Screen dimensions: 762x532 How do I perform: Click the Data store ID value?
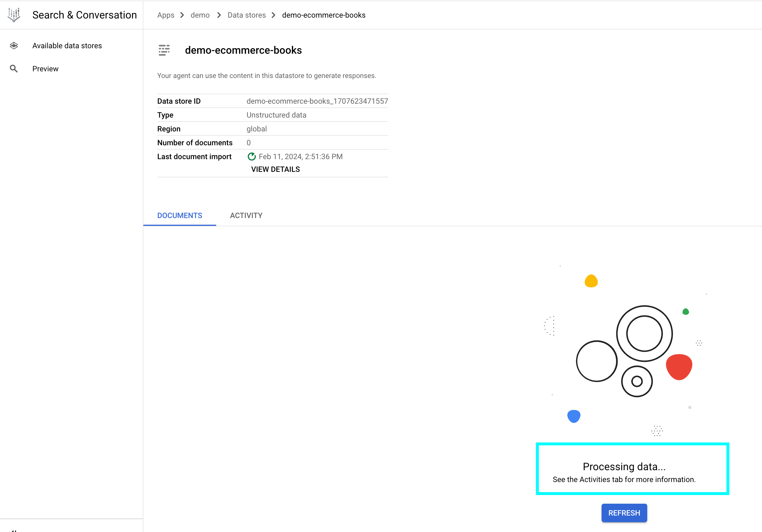pos(317,101)
